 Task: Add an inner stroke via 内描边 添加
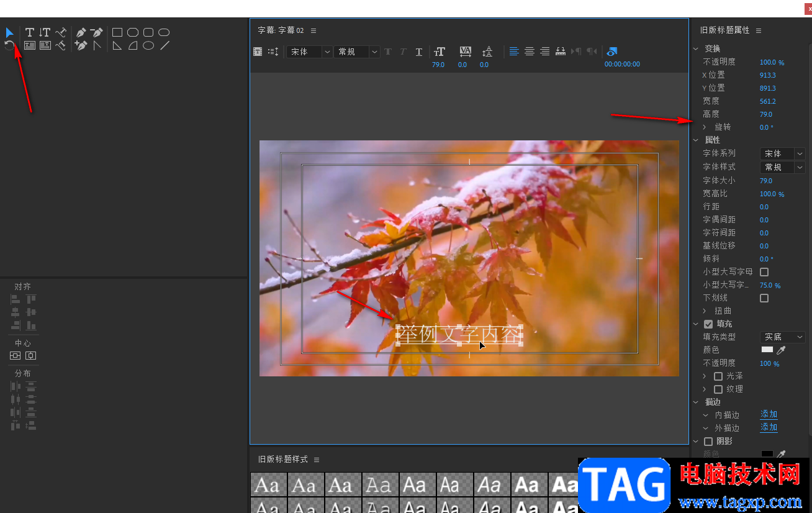tap(769, 414)
